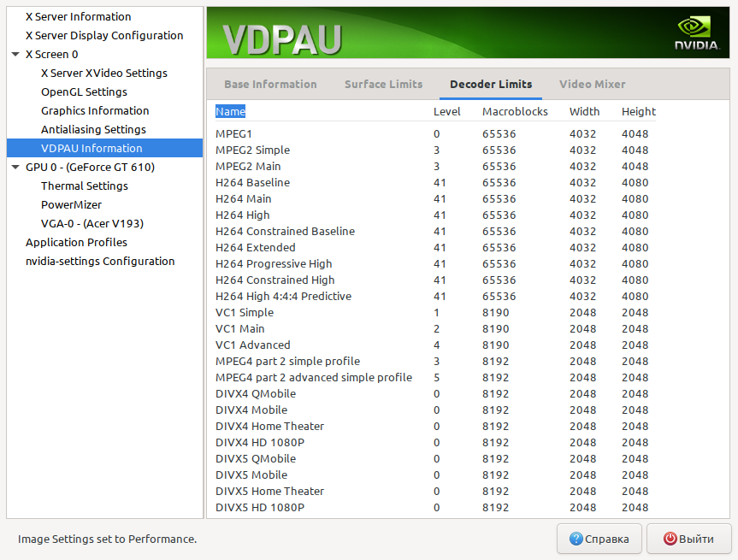Select the Video Mixer tab
738x560 pixels.
[592, 85]
